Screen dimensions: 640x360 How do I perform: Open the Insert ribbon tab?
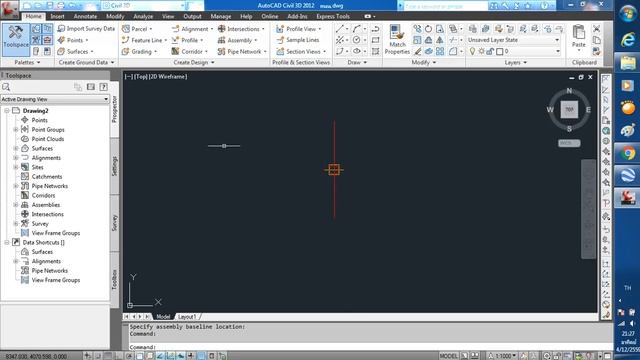(x=58, y=16)
